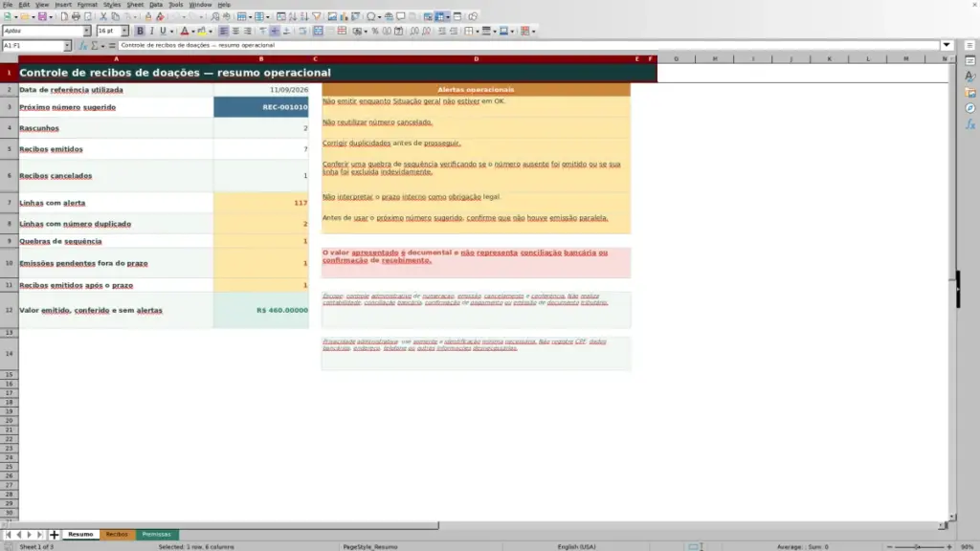This screenshot has width=980, height=551.
Task: Go to the first sheet using navigation arrow
Action: 8,535
